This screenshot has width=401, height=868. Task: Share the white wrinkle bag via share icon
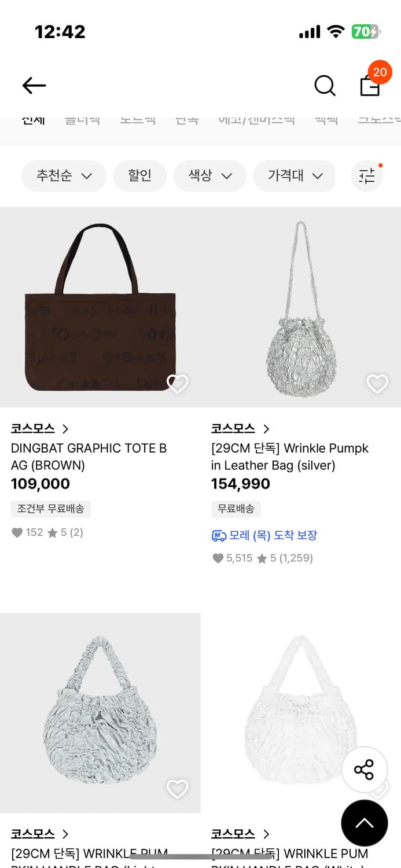365,769
